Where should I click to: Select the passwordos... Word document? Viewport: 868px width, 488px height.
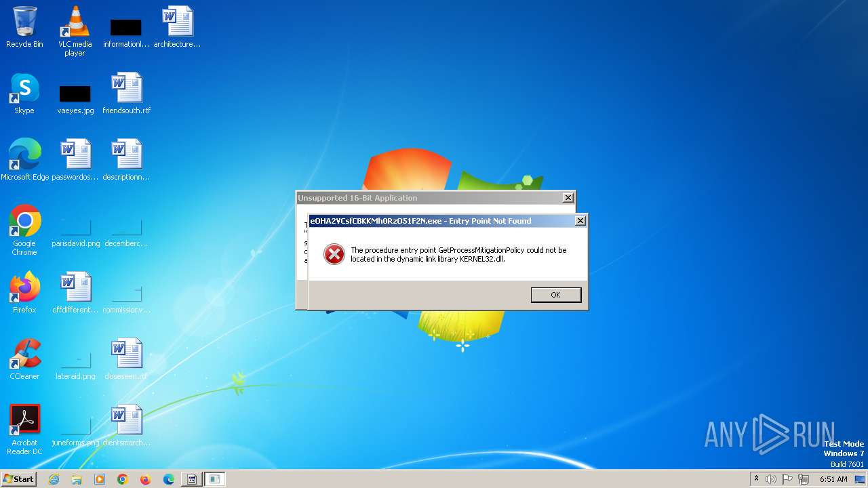point(75,160)
